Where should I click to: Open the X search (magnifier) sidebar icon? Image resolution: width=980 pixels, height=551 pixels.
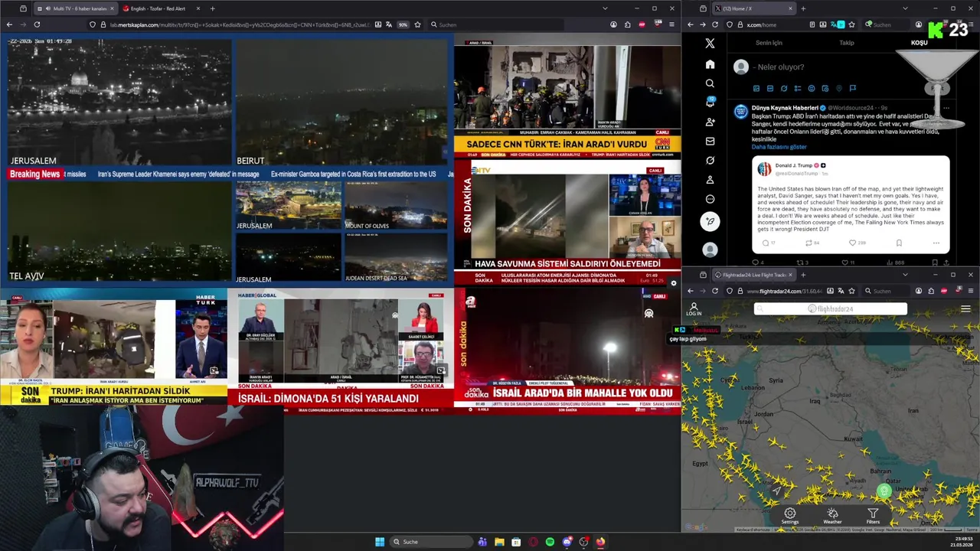coord(710,83)
